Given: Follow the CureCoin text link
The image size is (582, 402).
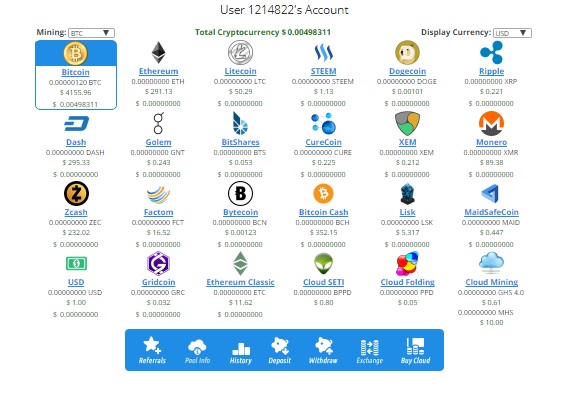Looking at the screenshot, I should coord(324,142).
